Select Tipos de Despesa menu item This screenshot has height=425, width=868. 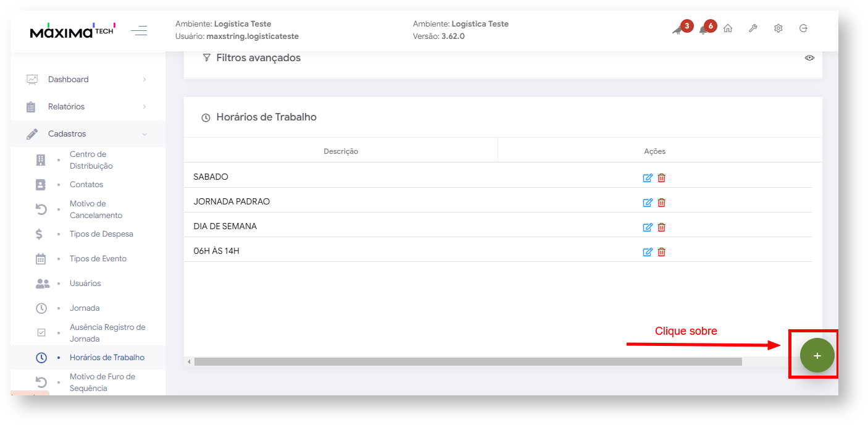point(101,234)
